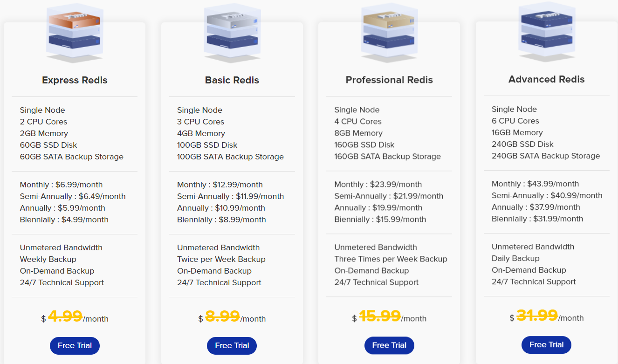Image resolution: width=618 pixels, height=364 pixels.
Task: Start Free Trial for Express Redis
Action: 75,346
